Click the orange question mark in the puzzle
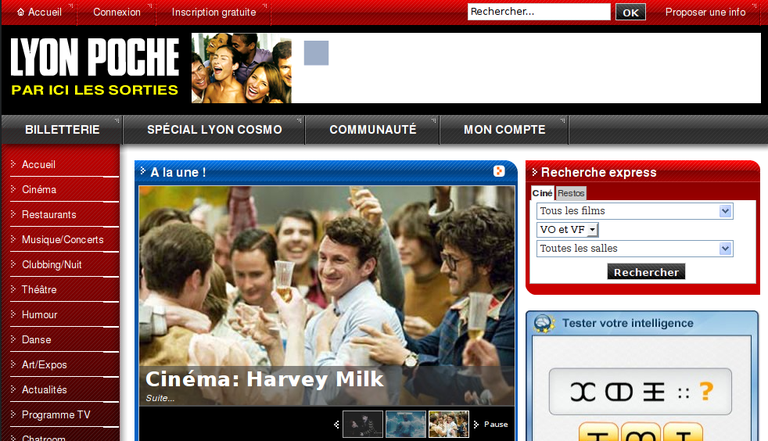The height and width of the screenshot is (441, 768). pyautogui.click(x=706, y=391)
